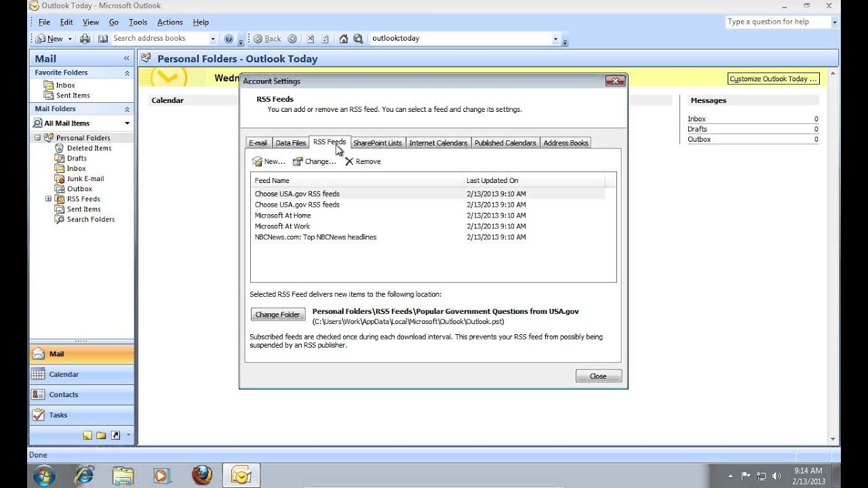Click Customize Outlook Today button
Viewport: 868px width, 488px height.
coord(773,79)
